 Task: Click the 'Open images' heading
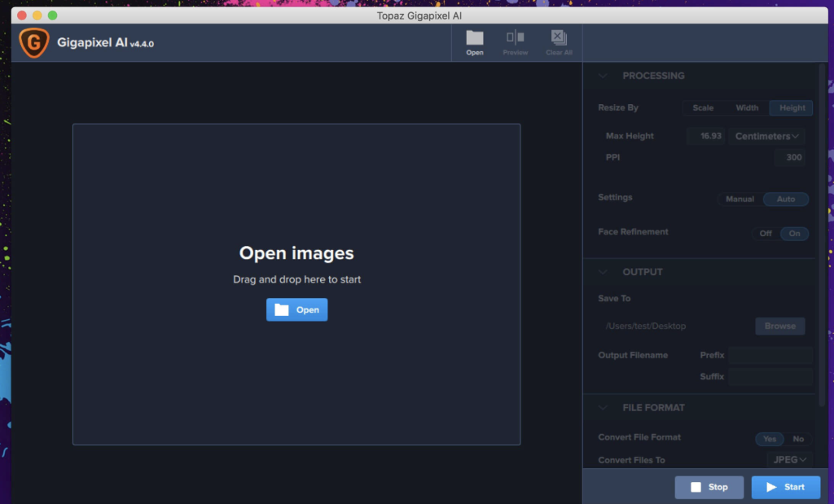pyautogui.click(x=296, y=253)
